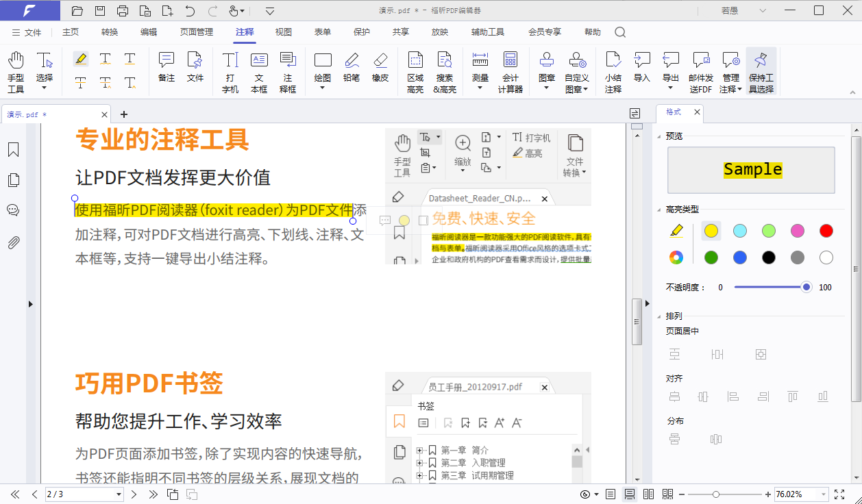Switch to the Protect tab (保护)

point(362,32)
